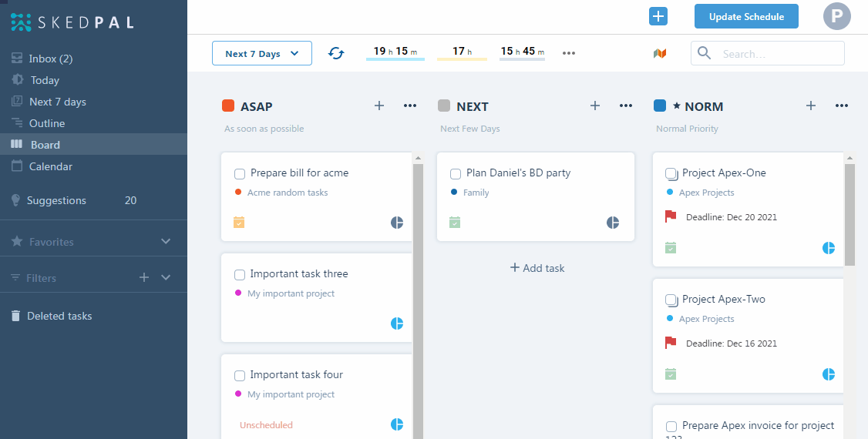Check off Important task three
The height and width of the screenshot is (439, 868).
pos(240,275)
